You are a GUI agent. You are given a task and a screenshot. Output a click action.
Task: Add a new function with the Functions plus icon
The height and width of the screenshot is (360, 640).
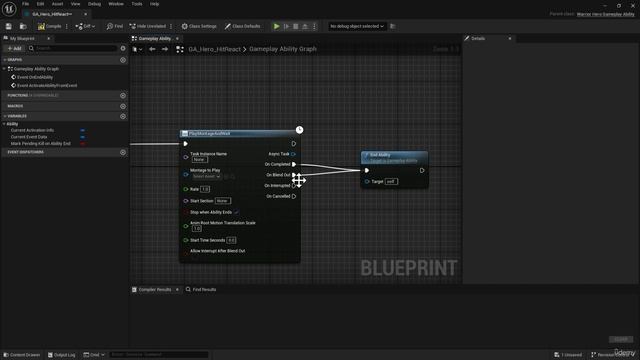(x=123, y=96)
